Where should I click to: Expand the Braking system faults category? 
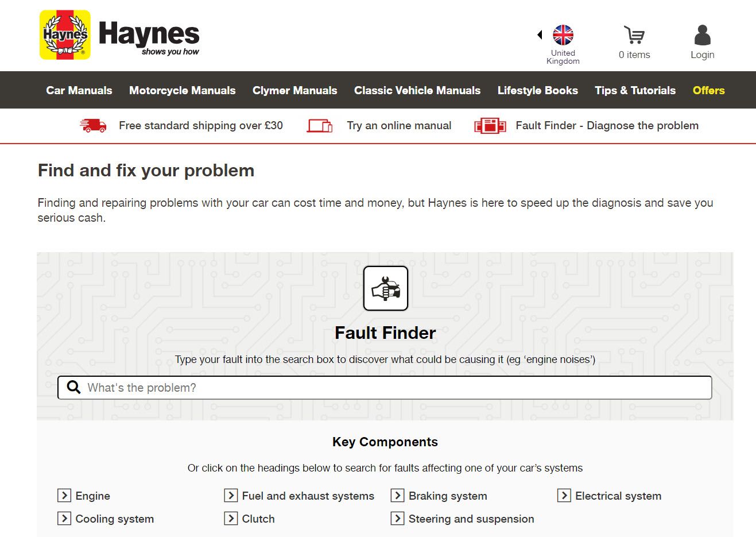[447, 496]
